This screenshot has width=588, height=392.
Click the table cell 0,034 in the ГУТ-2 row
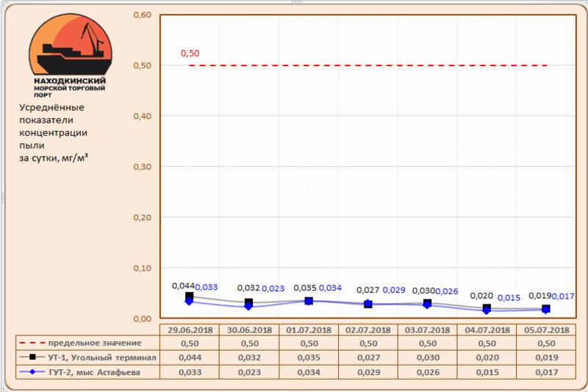point(308,372)
